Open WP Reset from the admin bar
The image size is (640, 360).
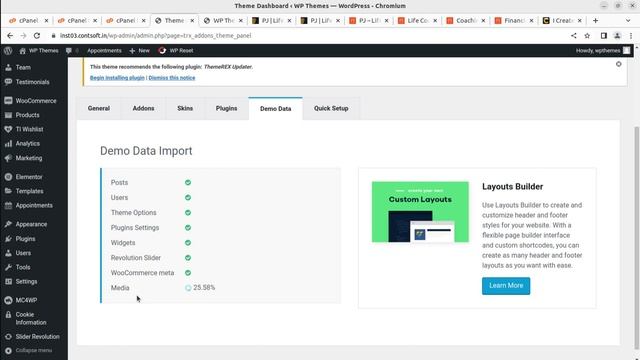tap(176, 51)
